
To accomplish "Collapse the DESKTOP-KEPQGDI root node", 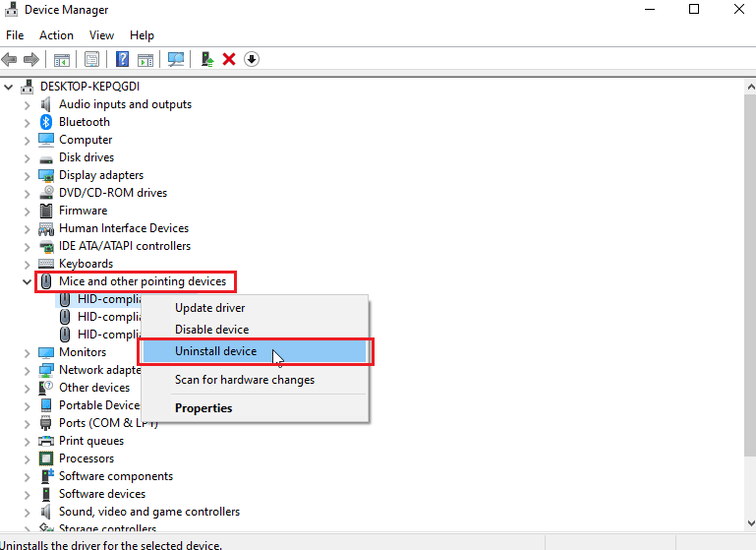I will point(9,87).
